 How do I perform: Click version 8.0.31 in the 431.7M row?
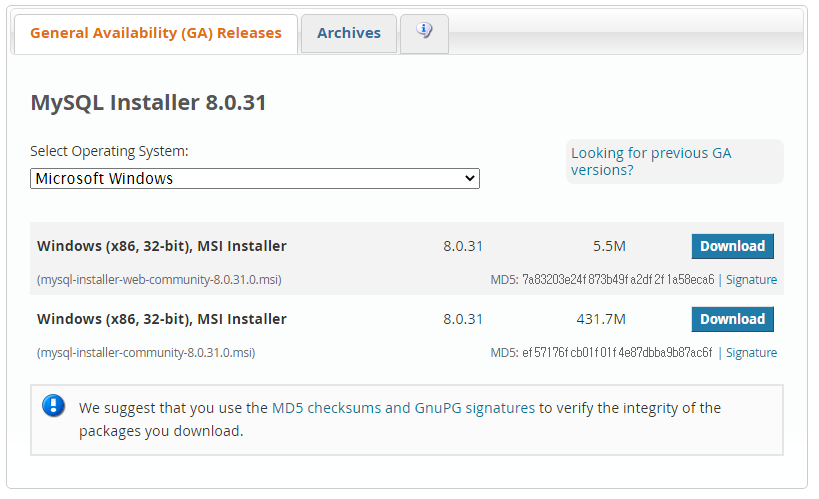point(463,319)
